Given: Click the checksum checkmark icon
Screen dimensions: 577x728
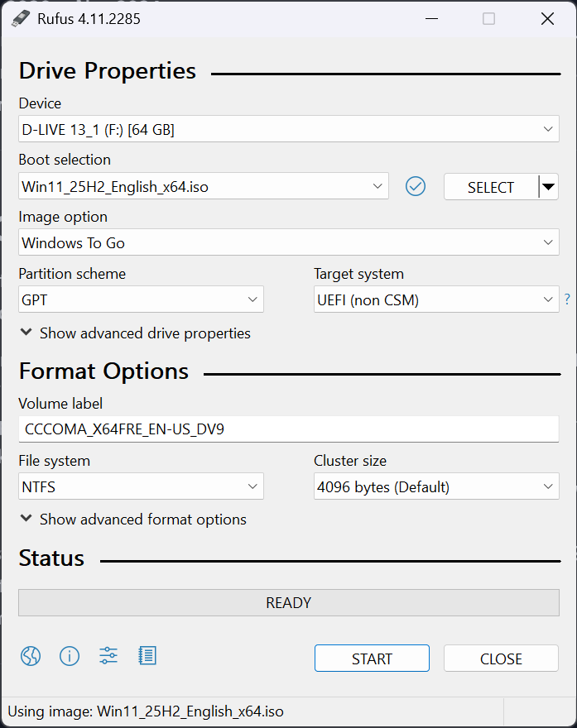Looking at the screenshot, I should pyautogui.click(x=416, y=187).
